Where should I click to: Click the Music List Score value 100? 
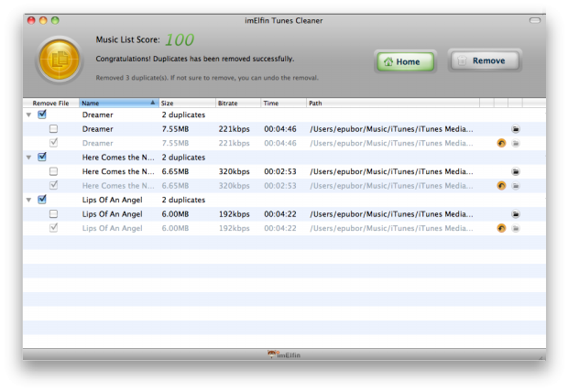click(180, 40)
